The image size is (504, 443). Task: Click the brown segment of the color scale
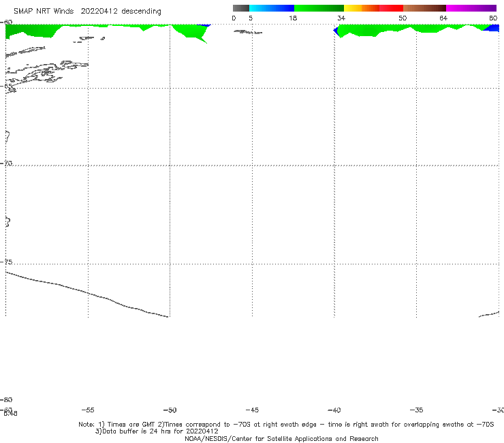pyautogui.click(x=424, y=8)
